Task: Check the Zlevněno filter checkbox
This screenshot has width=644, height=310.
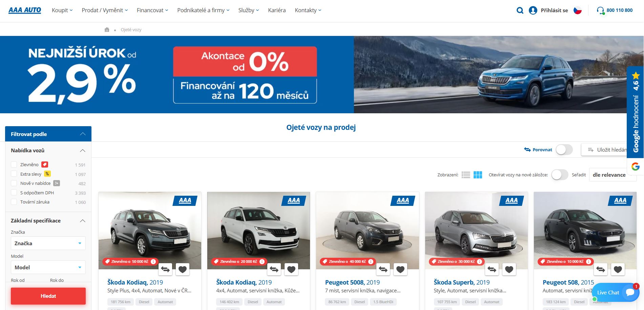Action: pyautogui.click(x=14, y=164)
